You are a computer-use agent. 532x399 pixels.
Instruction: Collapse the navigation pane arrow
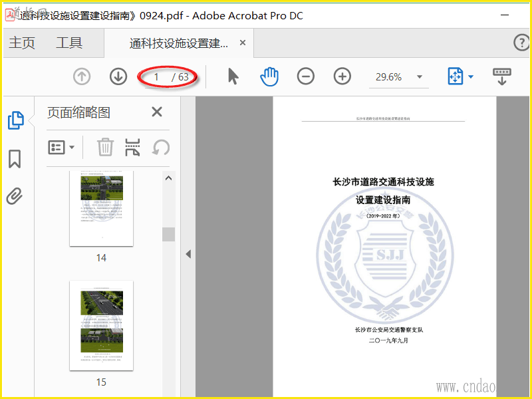[x=188, y=254]
